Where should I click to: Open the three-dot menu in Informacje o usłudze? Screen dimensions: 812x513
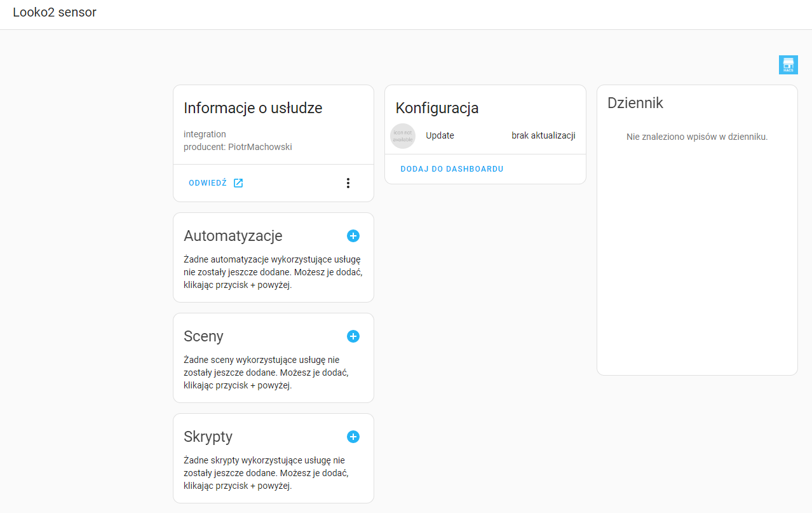[x=348, y=183]
